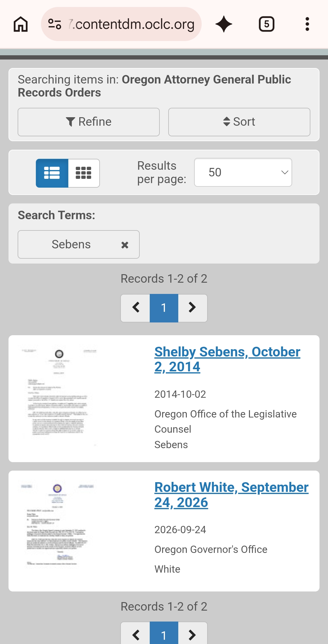Open the Refine filter panel
This screenshot has height=644, width=328.
click(89, 122)
